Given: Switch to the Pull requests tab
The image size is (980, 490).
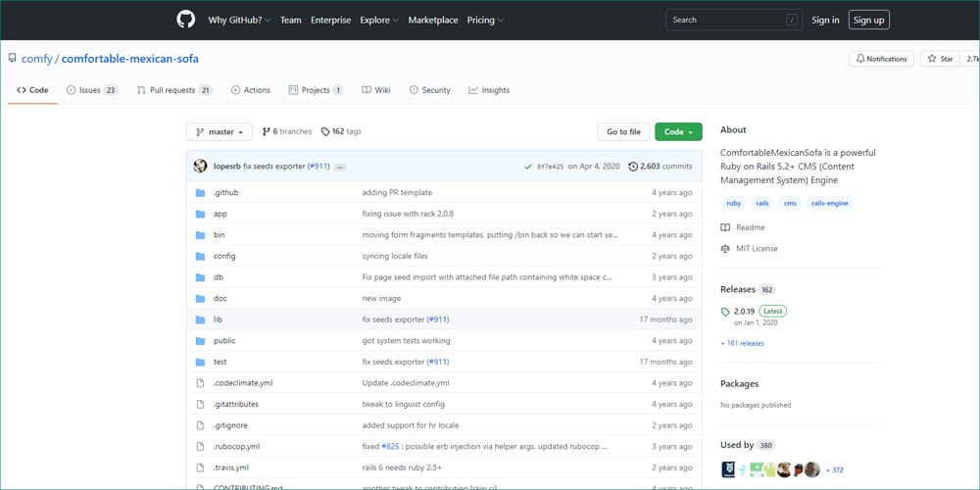Looking at the screenshot, I should [175, 90].
